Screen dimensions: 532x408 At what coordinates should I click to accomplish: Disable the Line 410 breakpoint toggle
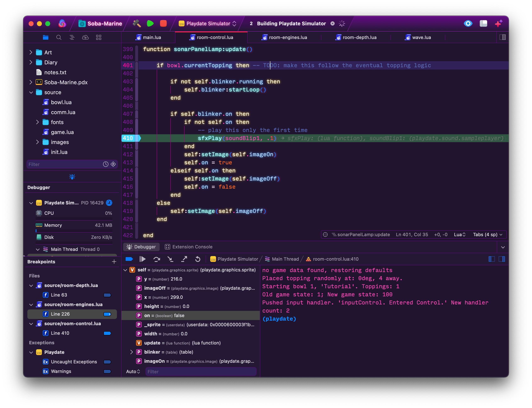pyautogui.click(x=107, y=333)
